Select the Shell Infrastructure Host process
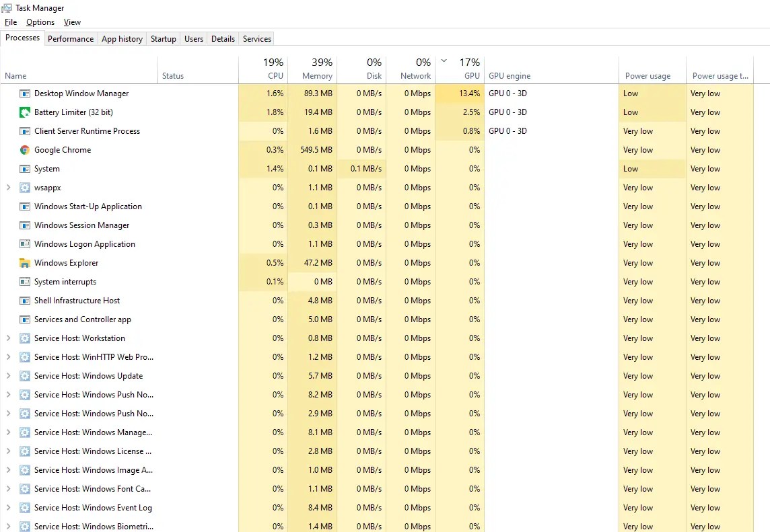Image resolution: width=770 pixels, height=532 pixels. [x=77, y=301]
